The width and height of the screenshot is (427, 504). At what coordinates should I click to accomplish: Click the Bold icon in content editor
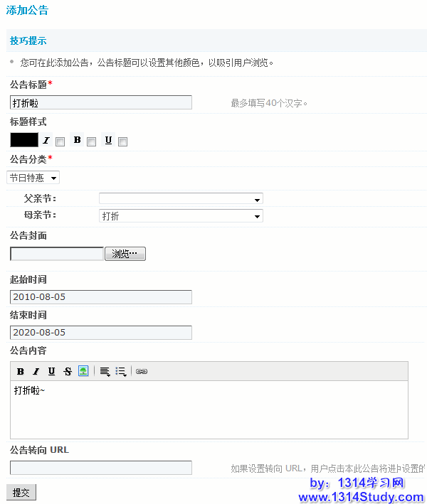point(20,371)
